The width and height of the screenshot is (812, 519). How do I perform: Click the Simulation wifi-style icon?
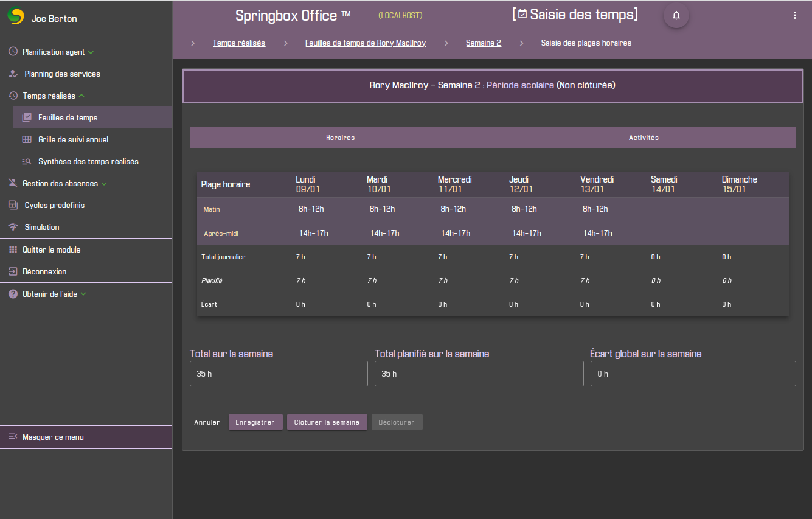(13, 227)
